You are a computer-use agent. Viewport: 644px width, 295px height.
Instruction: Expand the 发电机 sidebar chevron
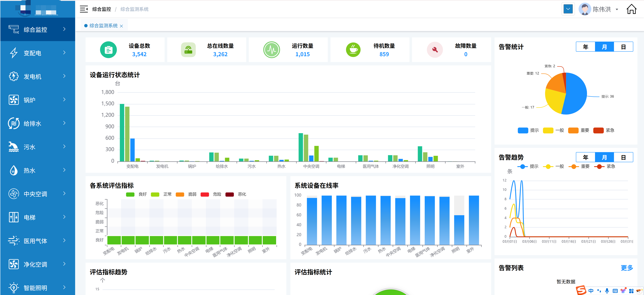coord(64,76)
